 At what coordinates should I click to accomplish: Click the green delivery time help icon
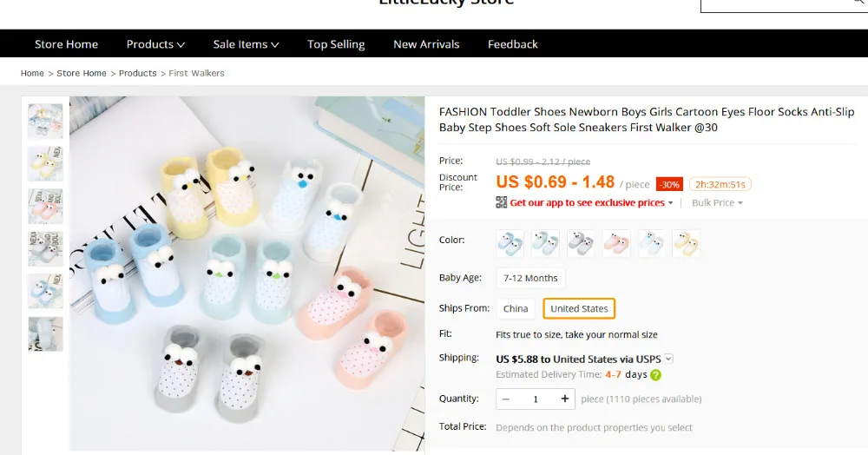point(655,375)
